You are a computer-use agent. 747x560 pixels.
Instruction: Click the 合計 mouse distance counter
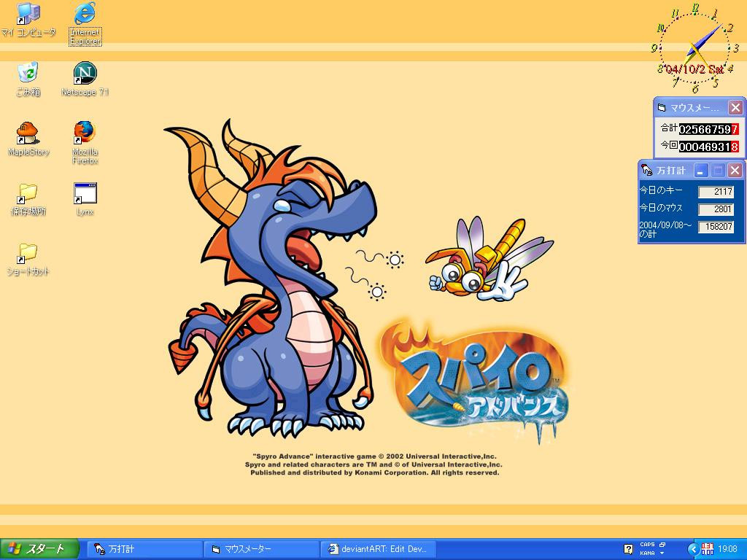(x=708, y=129)
